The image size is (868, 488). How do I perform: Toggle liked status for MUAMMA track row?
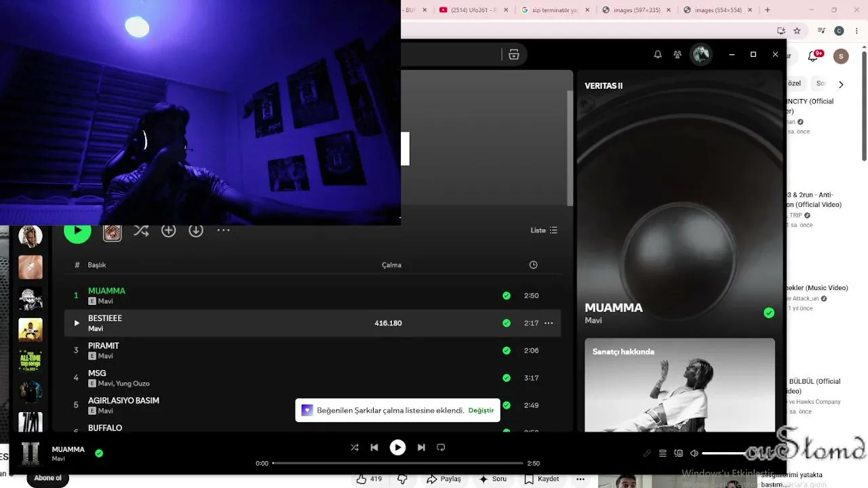pyautogui.click(x=507, y=296)
